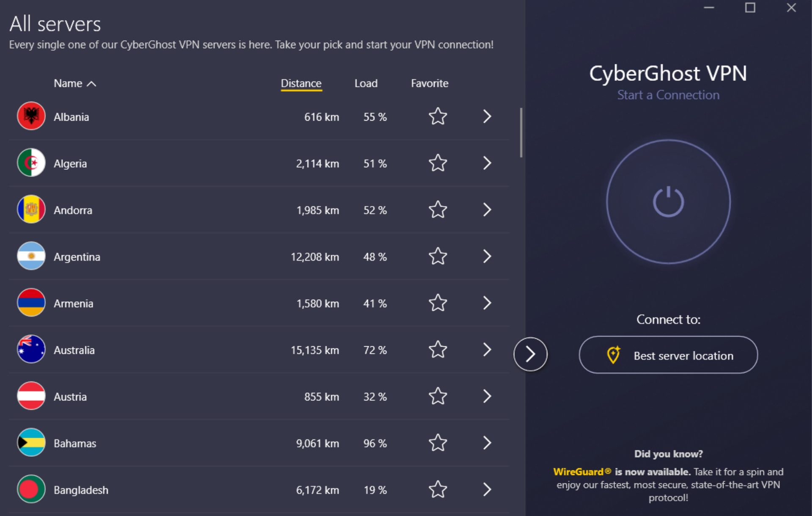The height and width of the screenshot is (516, 812).
Task: Select the Argentina flag icon
Action: (x=30, y=256)
